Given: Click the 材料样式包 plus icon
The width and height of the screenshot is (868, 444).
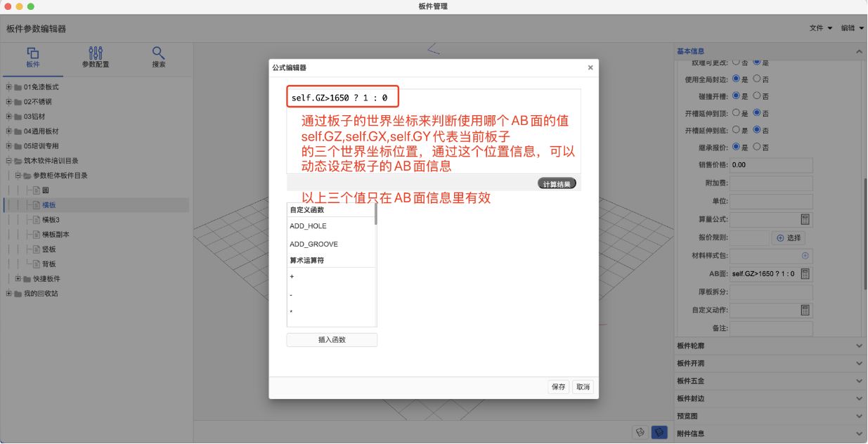Looking at the screenshot, I should point(804,256).
